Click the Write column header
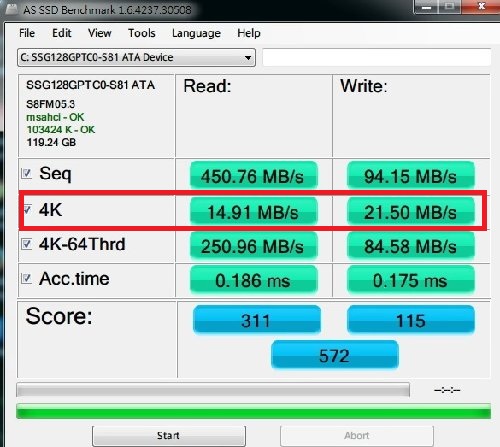 click(364, 86)
